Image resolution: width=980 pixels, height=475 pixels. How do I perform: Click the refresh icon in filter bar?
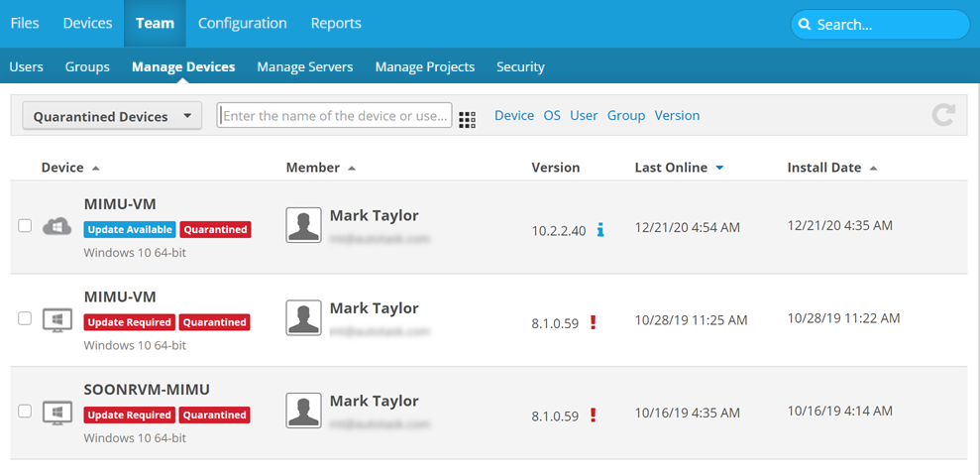point(943,115)
